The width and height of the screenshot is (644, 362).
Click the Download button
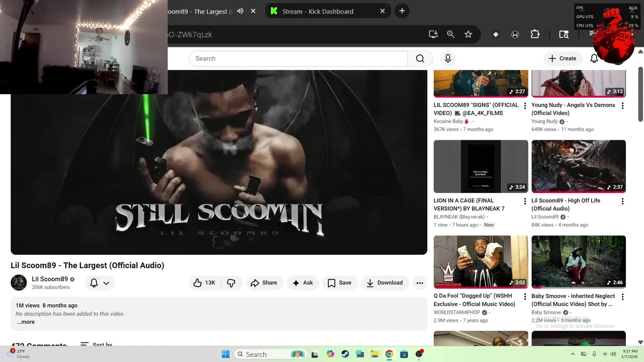(384, 283)
